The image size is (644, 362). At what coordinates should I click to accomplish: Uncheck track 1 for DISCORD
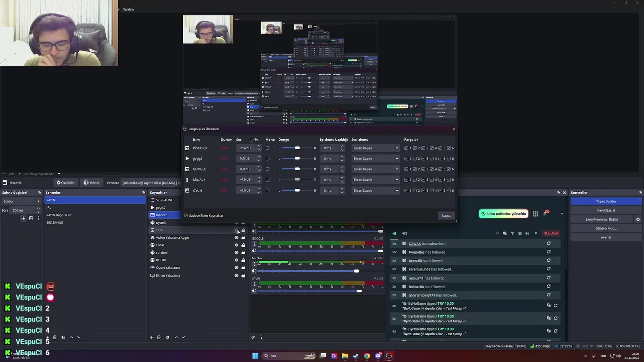point(406,148)
